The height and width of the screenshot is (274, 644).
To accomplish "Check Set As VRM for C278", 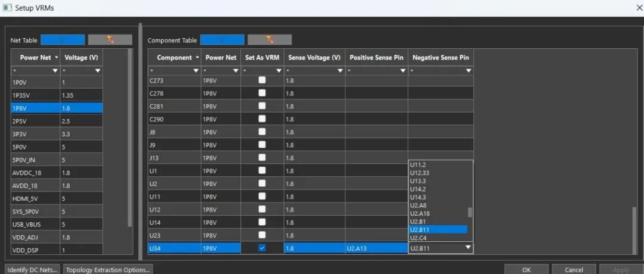I will (x=262, y=93).
